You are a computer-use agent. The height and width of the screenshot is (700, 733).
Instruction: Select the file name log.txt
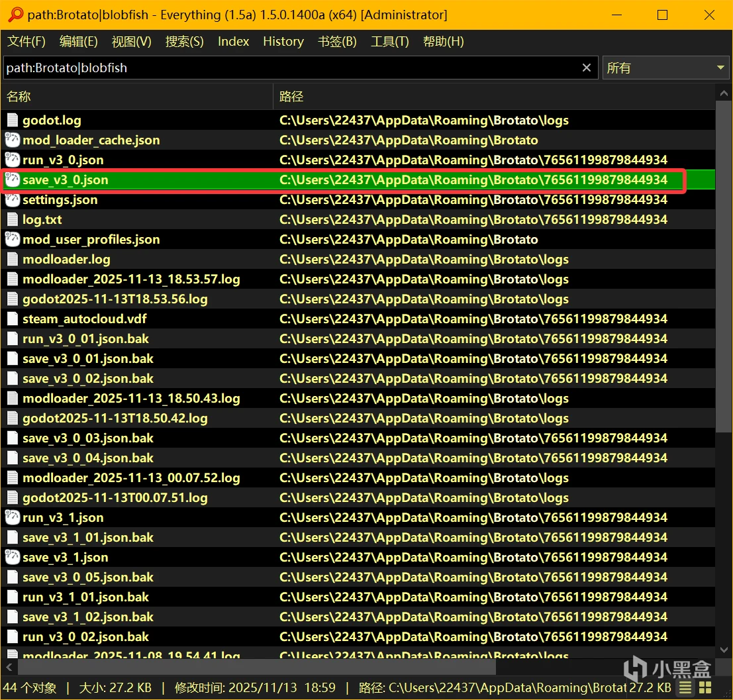42,219
